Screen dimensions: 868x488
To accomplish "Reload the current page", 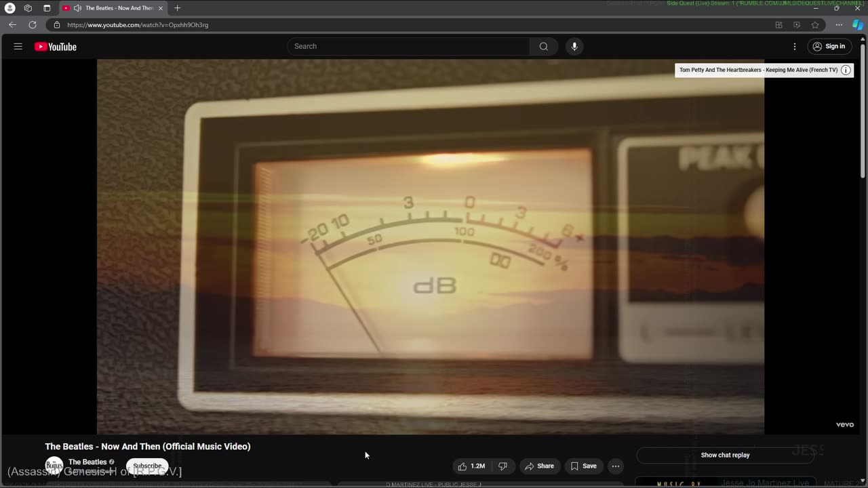I will 32,25.
